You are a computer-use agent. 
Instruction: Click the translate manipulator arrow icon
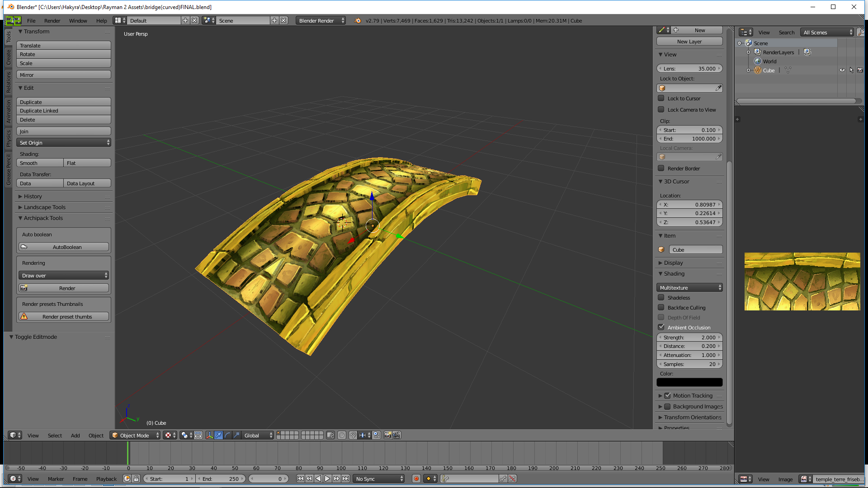click(219, 435)
